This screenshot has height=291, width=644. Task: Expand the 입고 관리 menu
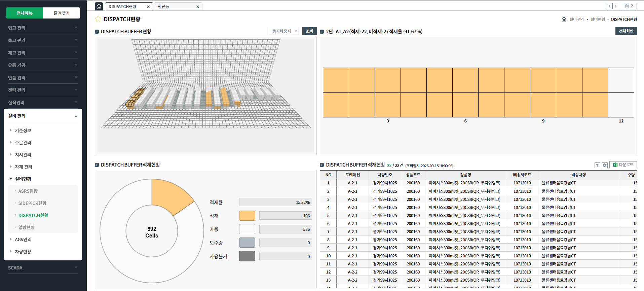point(43,28)
